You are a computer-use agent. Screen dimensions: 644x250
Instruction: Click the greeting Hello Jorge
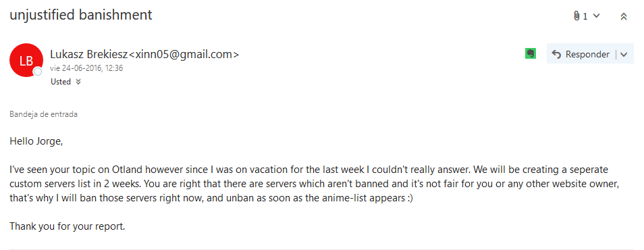pyautogui.click(x=36, y=142)
